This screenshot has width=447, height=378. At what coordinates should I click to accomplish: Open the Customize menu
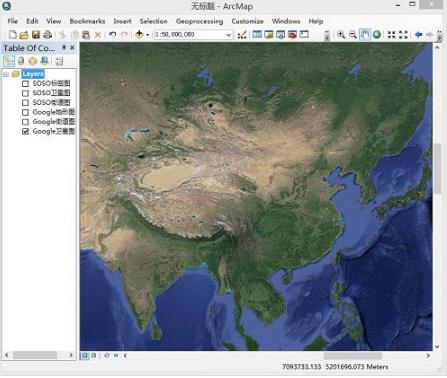point(247,21)
